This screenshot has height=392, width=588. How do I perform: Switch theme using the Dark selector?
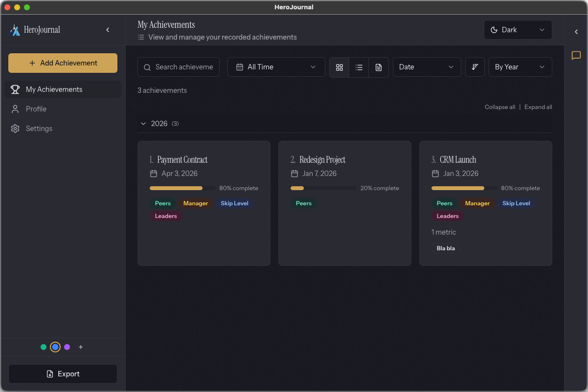click(x=518, y=30)
